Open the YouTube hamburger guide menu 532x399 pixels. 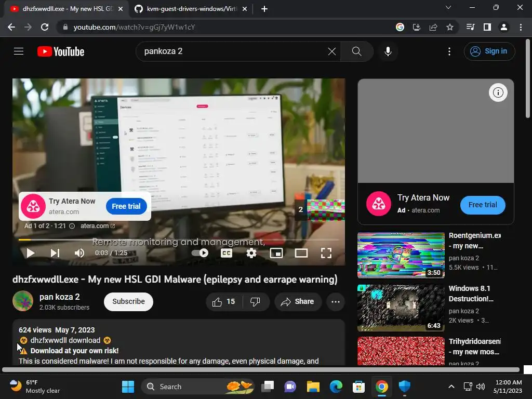(x=19, y=51)
